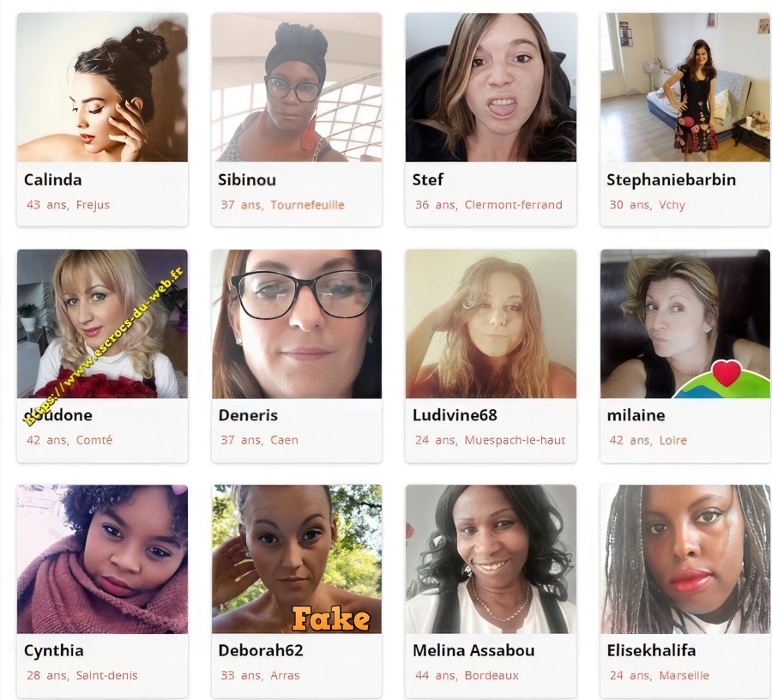Viewport: 772px width, 700px height.
Task: Click the milaine profile name
Action: click(636, 415)
